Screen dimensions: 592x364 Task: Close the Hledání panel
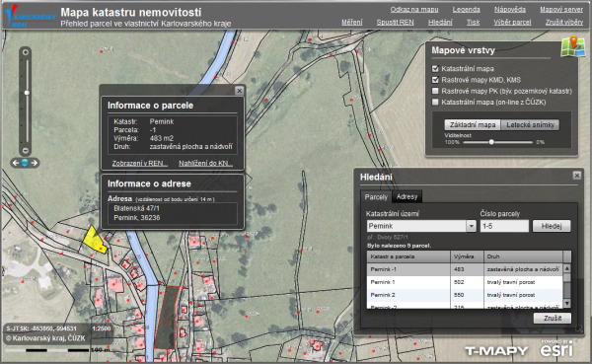click(x=577, y=176)
